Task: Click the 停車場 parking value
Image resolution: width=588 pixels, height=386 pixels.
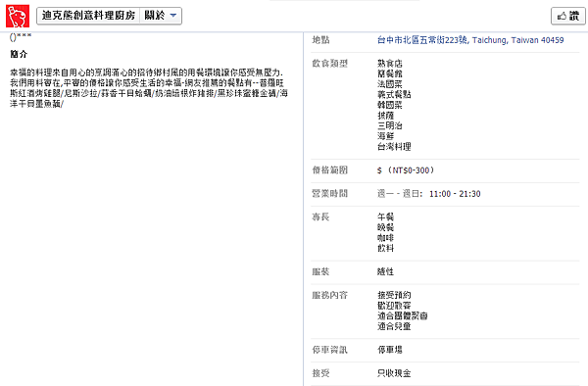Action: pos(390,350)
